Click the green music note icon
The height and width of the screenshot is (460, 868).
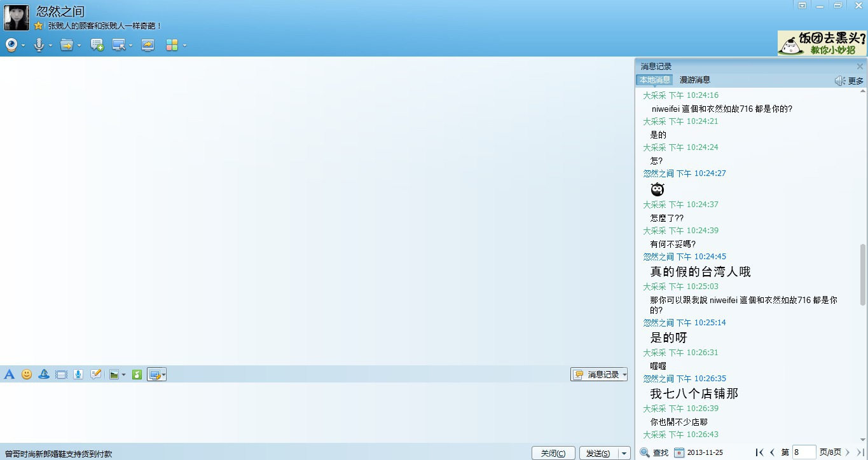point(137,375)
